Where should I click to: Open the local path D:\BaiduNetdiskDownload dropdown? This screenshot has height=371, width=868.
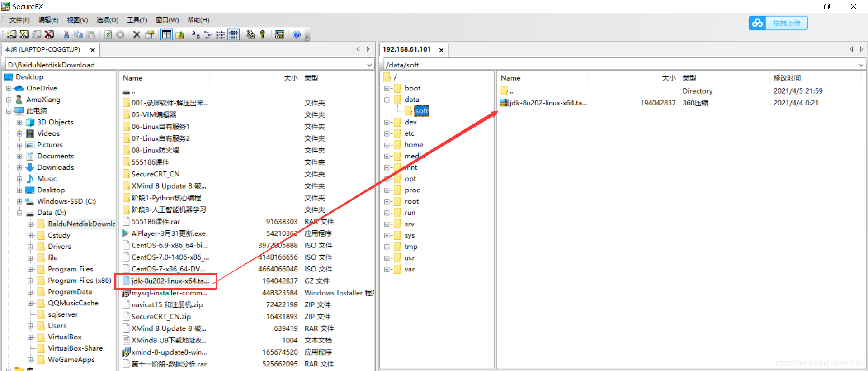(370, 65)
